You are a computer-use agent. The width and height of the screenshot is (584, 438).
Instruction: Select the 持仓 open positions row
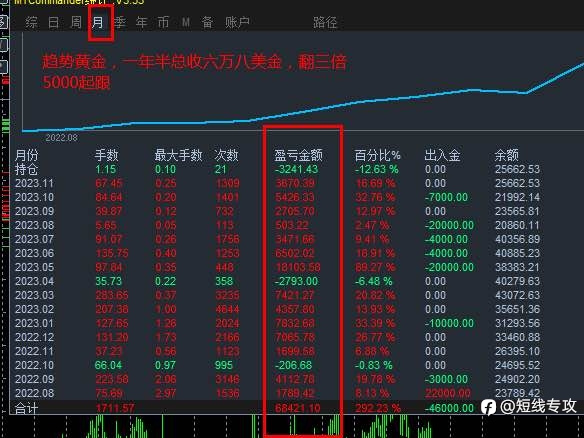pyautogui.click(x=277, y=169)
